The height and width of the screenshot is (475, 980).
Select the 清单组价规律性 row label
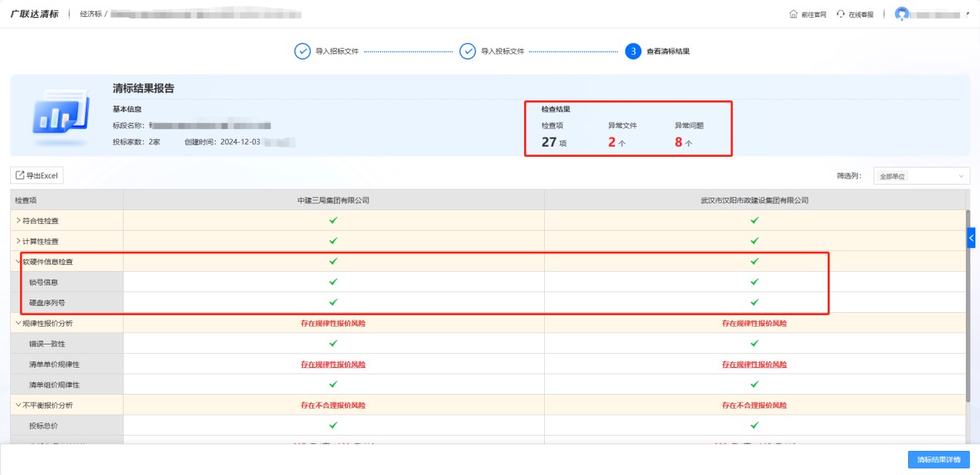54,385
